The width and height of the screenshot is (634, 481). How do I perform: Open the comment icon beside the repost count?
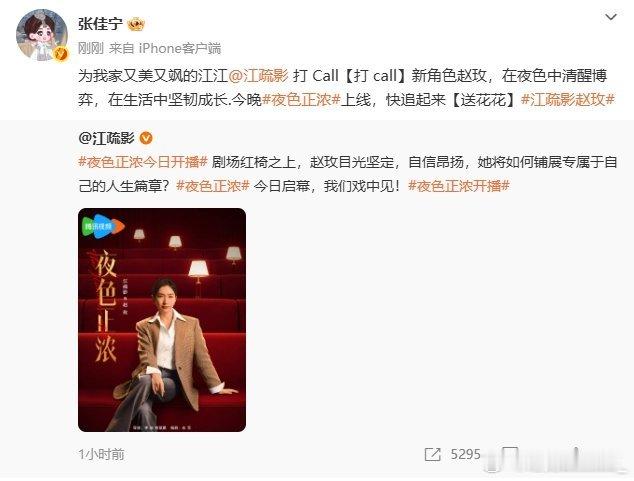[510, 454]
